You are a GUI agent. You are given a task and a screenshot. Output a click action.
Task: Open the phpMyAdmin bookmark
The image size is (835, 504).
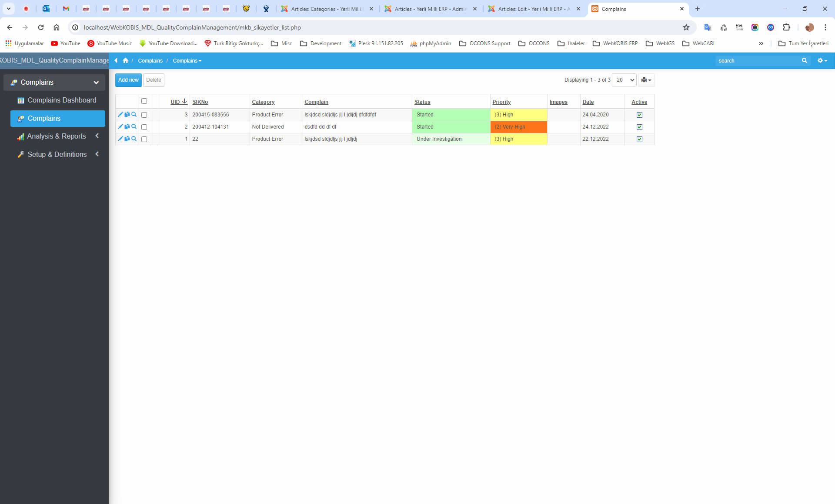pos(431,43)
